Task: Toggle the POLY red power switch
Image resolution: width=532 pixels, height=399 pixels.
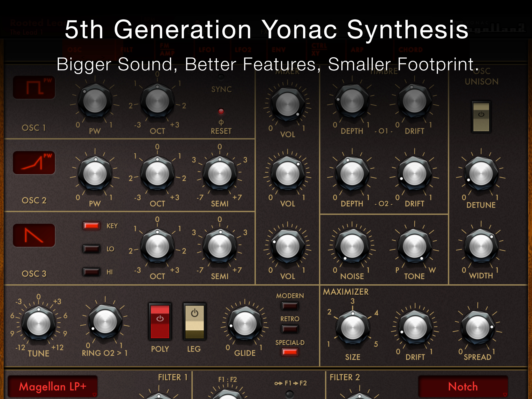Action: [x=160, y=321]
